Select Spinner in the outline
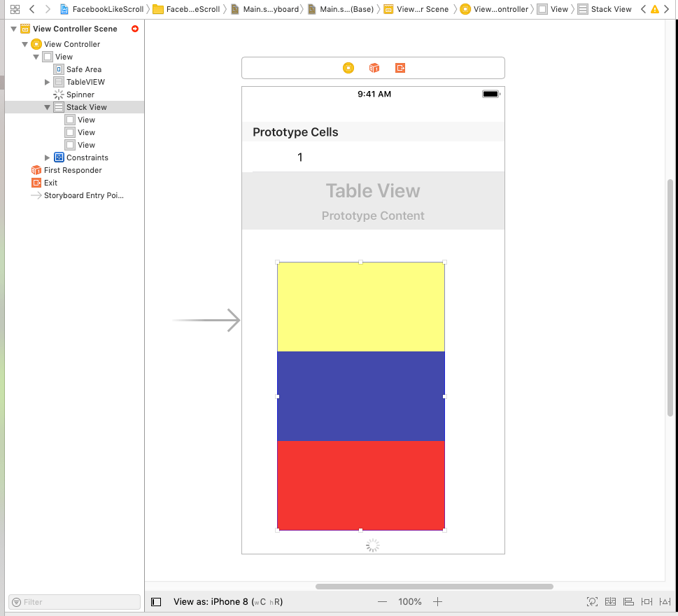The height and width of the screenshot is (616, 678). pyautogui.click(x=74, y=94)
